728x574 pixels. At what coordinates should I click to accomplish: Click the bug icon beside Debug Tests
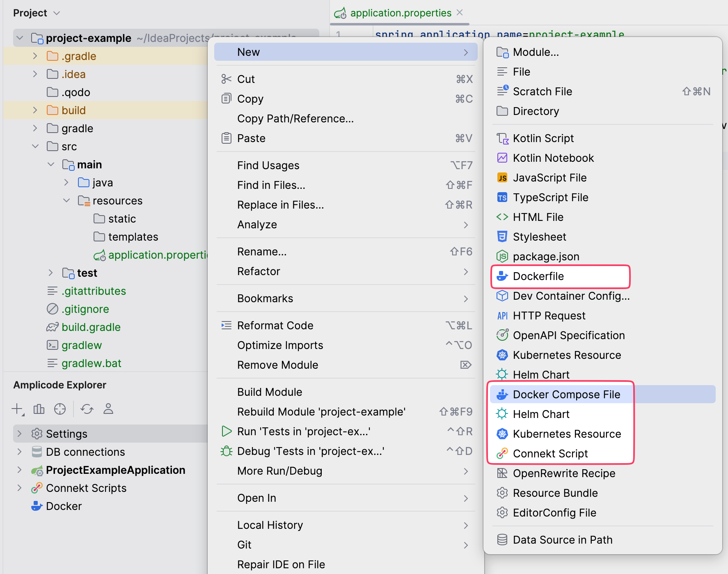[x=226, y=451]
